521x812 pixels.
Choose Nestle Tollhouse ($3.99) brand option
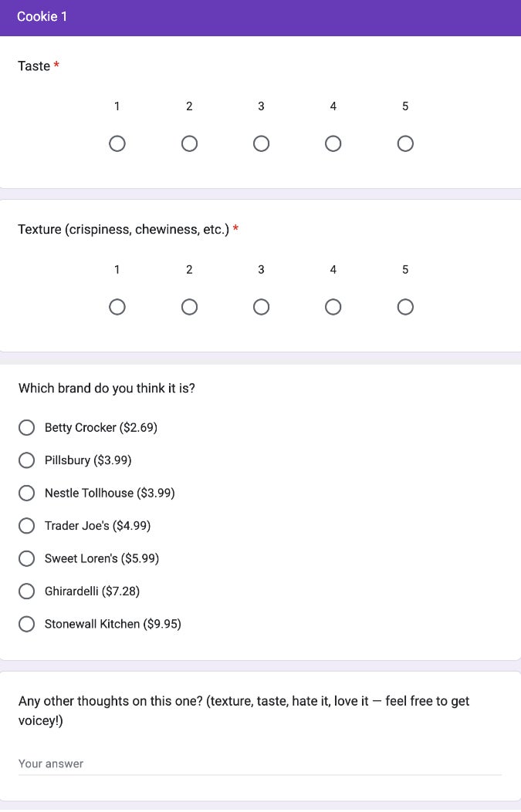[27, 493]
